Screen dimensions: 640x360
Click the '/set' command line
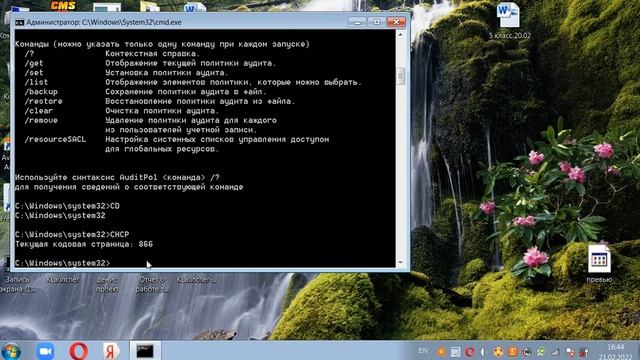[x=126, y=73]
